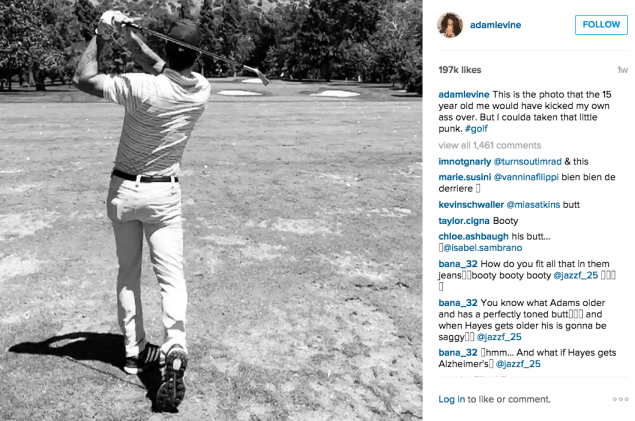The image size is (635, 421).
Task: Open the @turnsoutimrad mention
Action: coord(528,162)
